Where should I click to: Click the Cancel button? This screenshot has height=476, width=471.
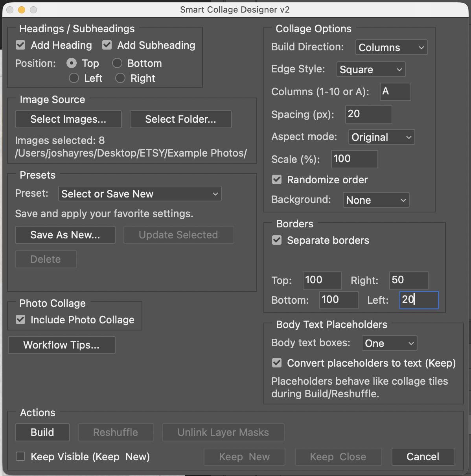coord(423,457)
